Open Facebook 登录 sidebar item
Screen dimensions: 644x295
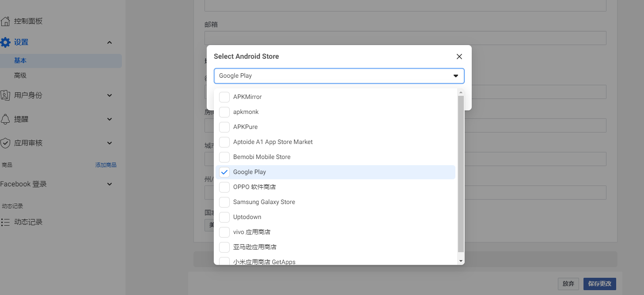click(x=23, y=184)
